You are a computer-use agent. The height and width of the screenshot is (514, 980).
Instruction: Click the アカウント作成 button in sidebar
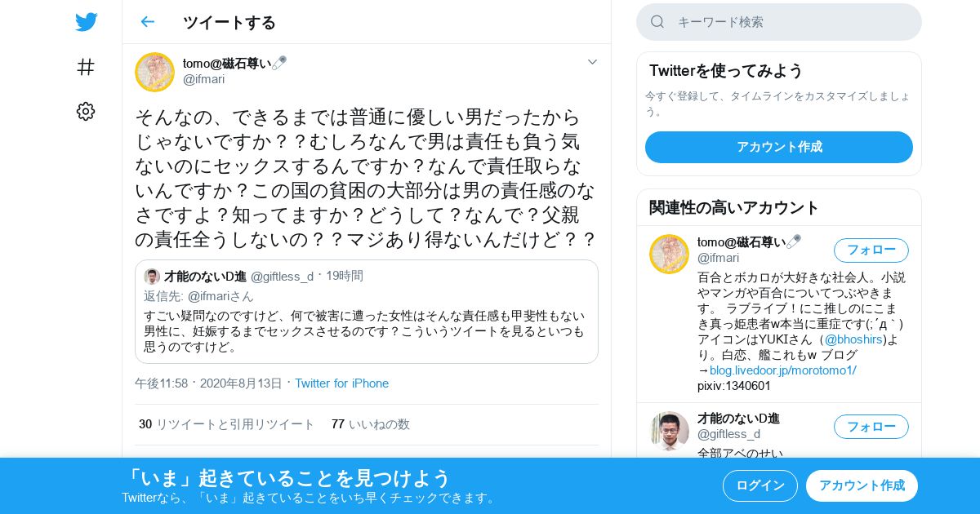pos(779,147)
